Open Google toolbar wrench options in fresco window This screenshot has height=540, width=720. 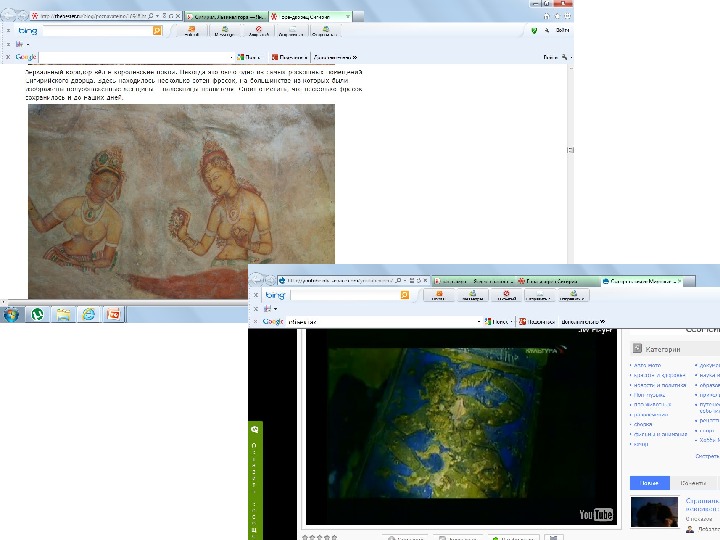coord(564,57)
